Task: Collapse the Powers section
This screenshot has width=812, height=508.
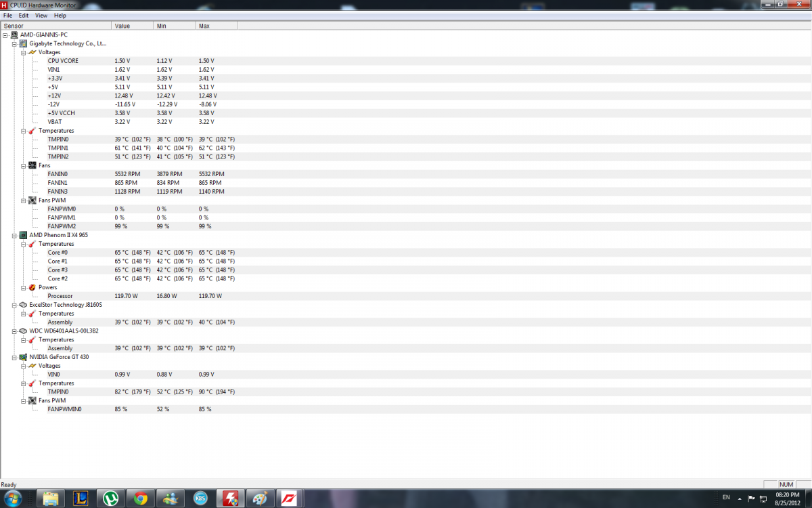Action: 23,287
